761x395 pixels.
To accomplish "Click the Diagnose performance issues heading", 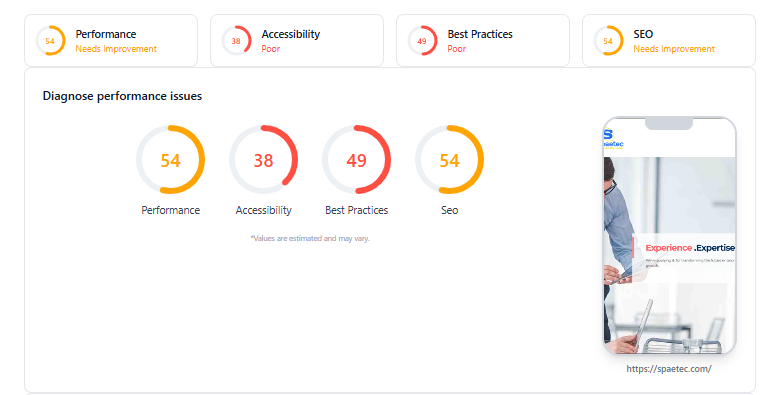I will [x=122, y=96].
